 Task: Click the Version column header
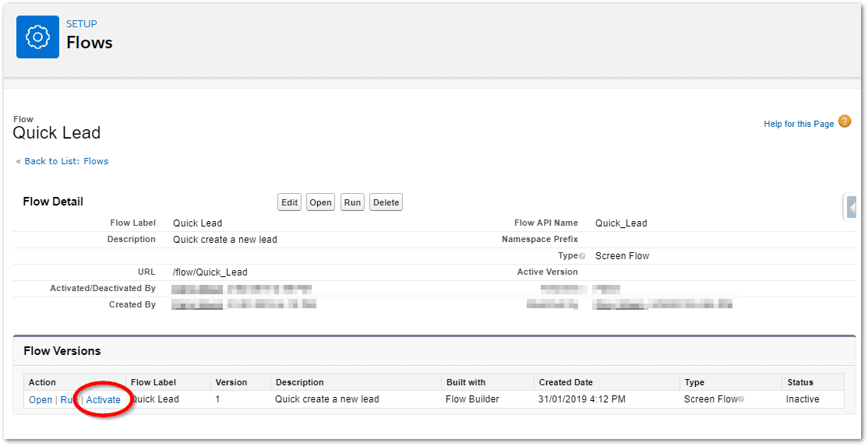pos(231,382)
